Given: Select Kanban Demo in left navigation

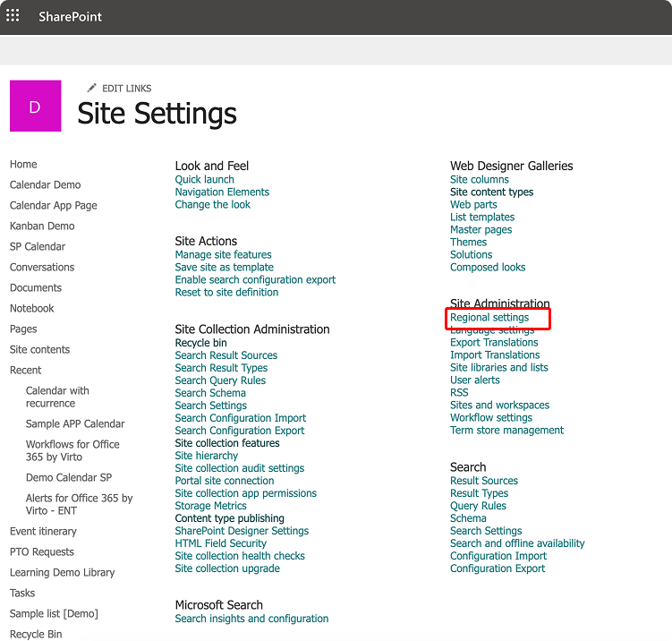Looking at the screenshot, I should [42, 226].
